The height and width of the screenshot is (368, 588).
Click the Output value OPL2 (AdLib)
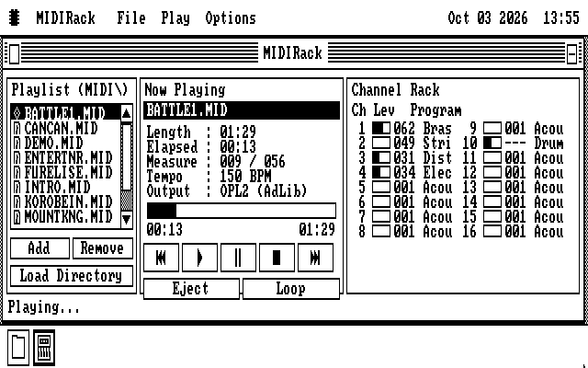[264, 191]
